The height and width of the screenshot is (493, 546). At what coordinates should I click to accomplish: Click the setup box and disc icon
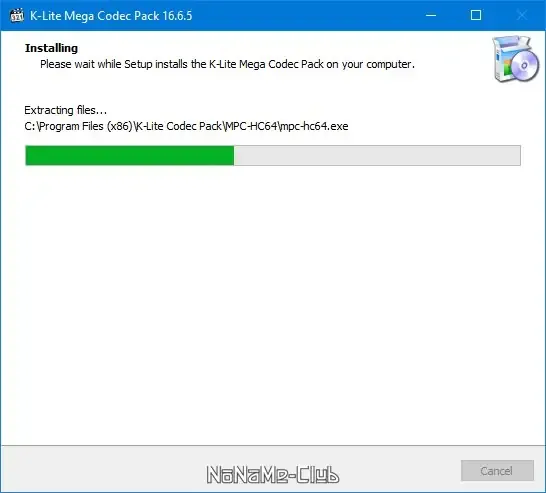click(x=515, y=59)
